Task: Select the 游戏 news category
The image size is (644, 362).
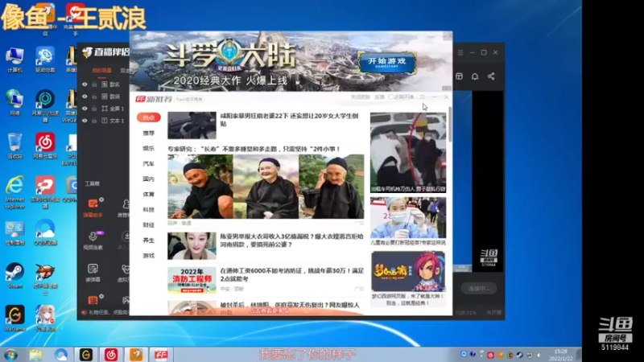Action: tap(149, 256)
